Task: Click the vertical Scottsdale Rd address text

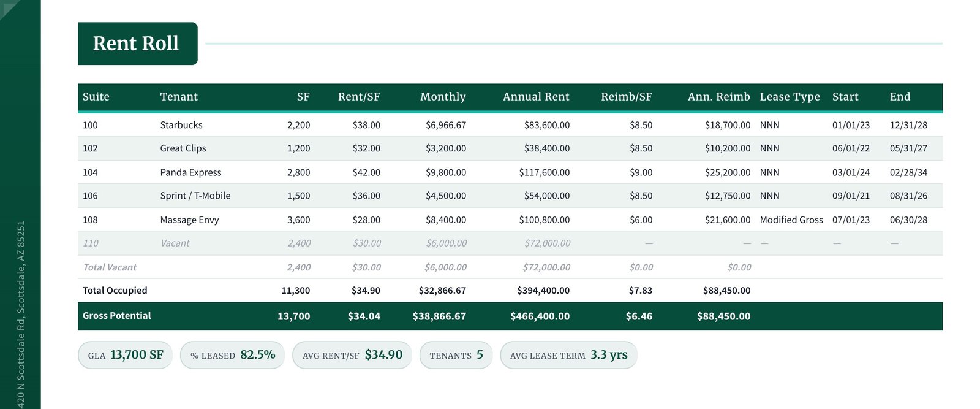Action: (21, 315)
